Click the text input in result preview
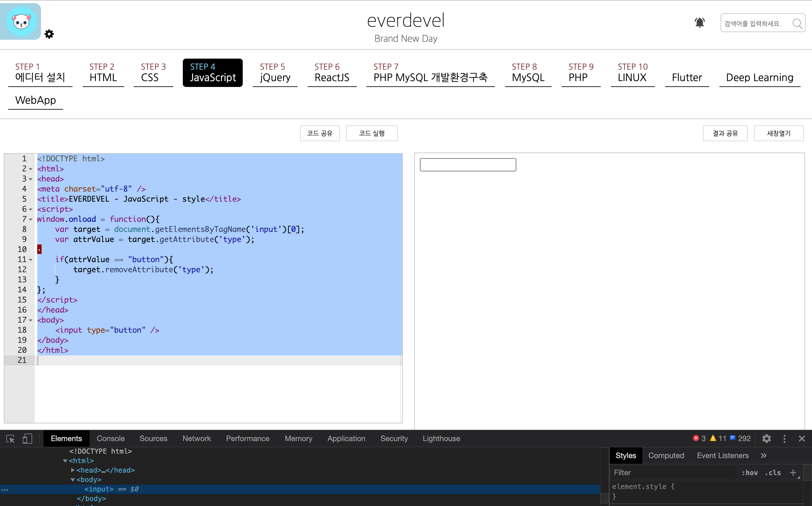 pyautogui.click(x=468, y=165)
